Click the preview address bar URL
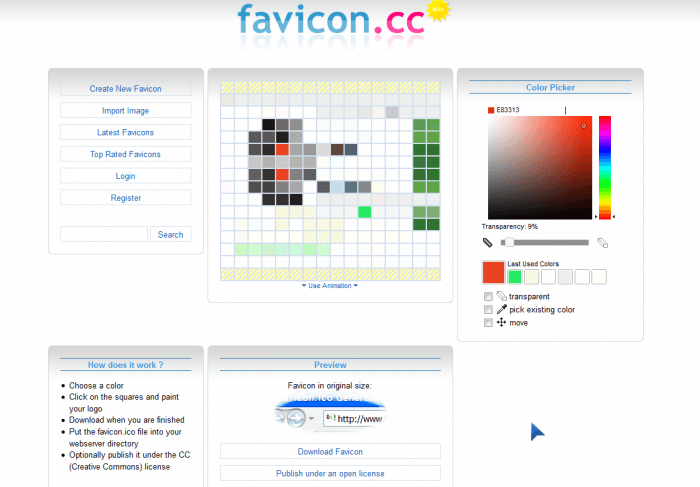Screen dimensions: 700x487 pyautogui.click(x=360, y=419)
